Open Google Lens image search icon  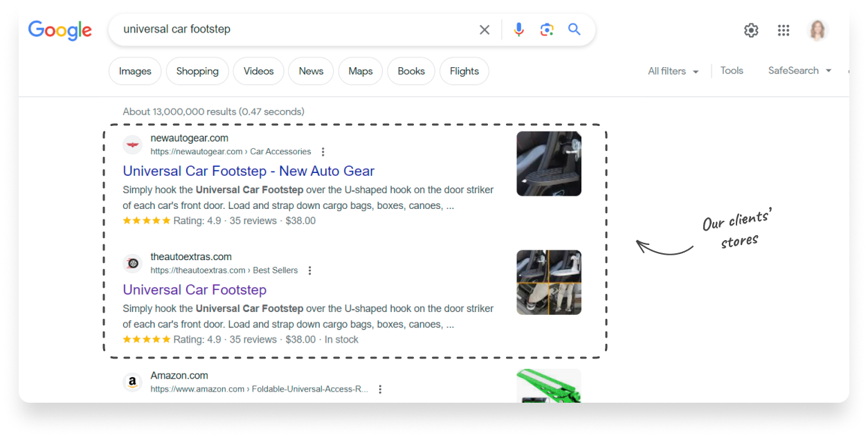(547, 30)
